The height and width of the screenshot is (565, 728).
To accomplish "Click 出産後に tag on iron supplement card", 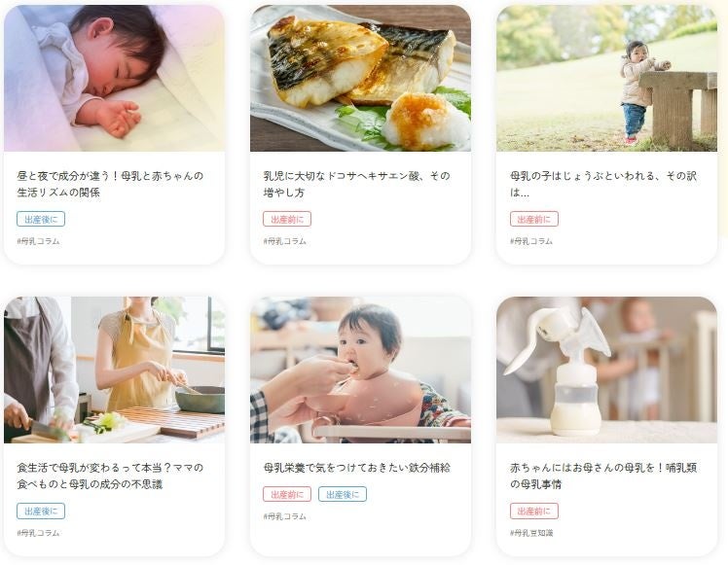I will (x=343, y=494).
